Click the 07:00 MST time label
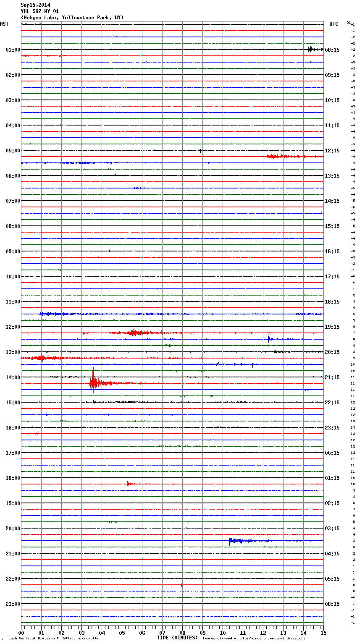The height and width of the screenshot is (644, 357). coord(13,201)
